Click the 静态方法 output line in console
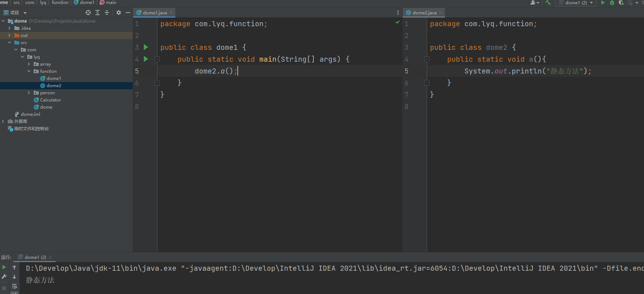This screenshot has width=644, height=294. click(40, 280)
